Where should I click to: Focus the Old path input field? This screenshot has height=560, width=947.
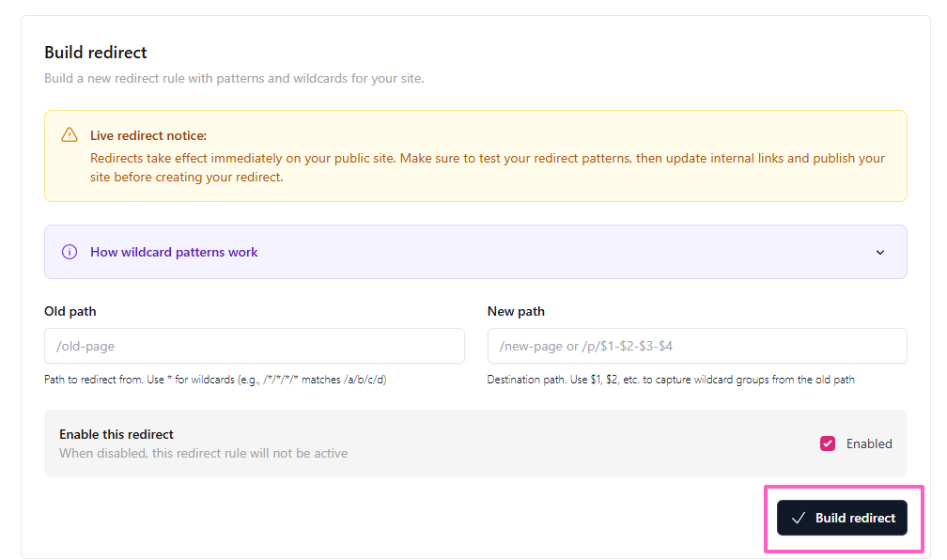point(254,346)
